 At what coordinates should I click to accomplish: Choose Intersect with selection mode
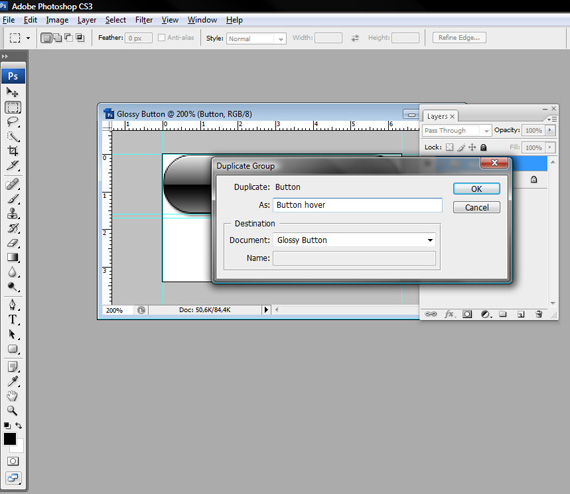pos(80,37)
